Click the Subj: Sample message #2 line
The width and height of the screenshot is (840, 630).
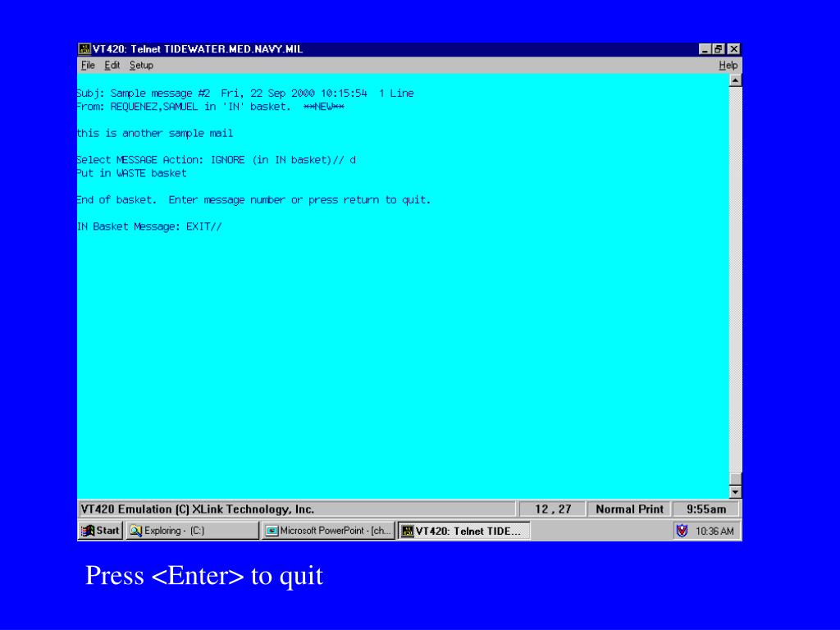pos(245,94)
